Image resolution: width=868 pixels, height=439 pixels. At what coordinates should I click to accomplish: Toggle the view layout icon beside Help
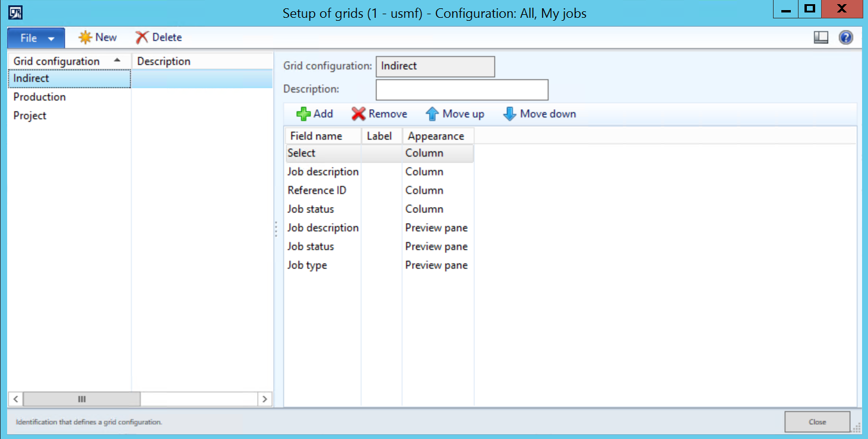[x=821, y=37]
